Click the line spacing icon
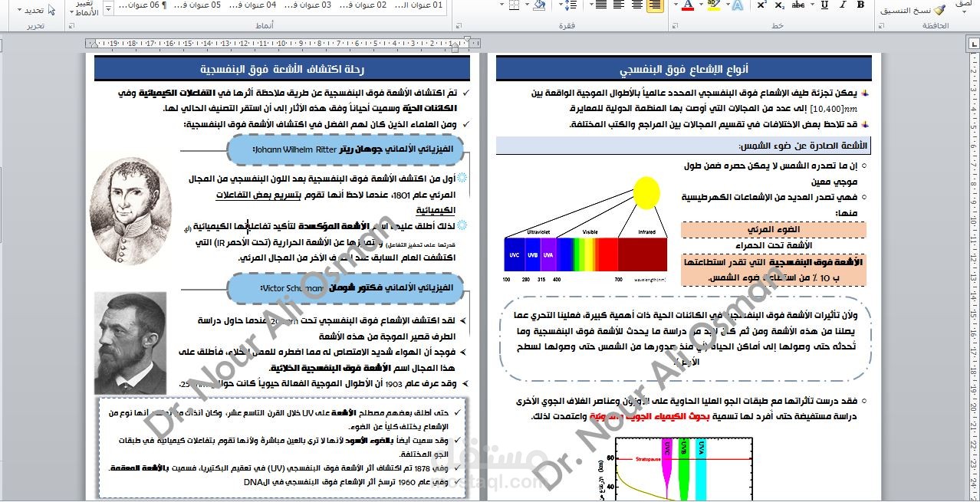Screen dimensions: 980x502 pos(572,5)
